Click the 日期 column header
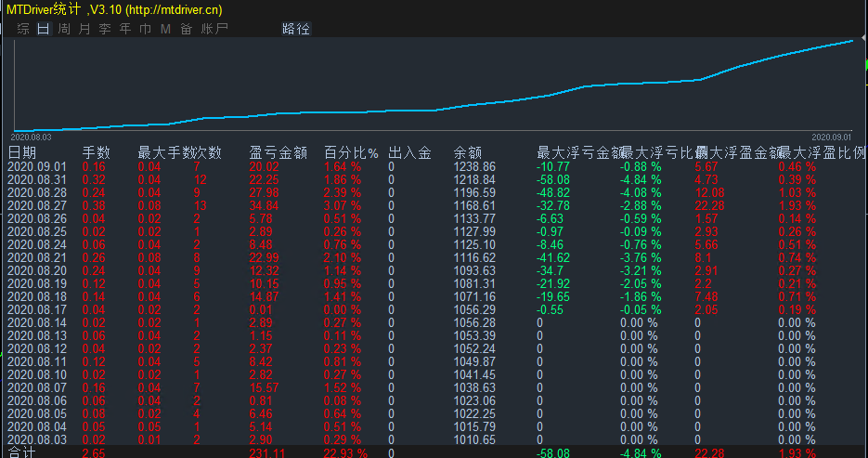This screenshot has height=458, width=868. [x=23, y=152]
